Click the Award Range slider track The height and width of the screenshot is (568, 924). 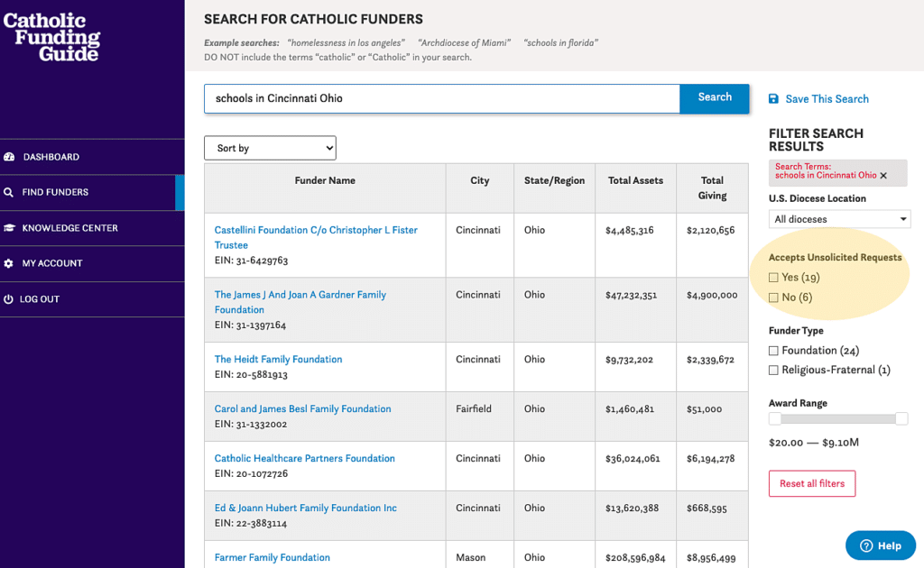838,418
